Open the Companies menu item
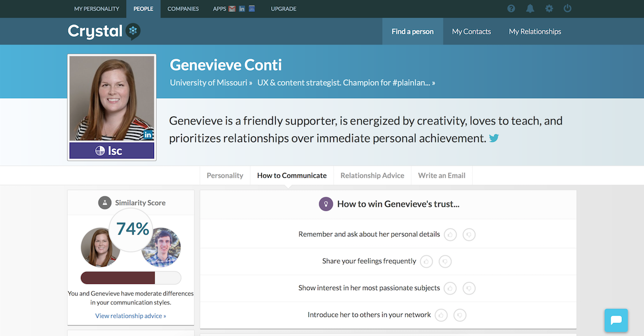 (183, 9)
